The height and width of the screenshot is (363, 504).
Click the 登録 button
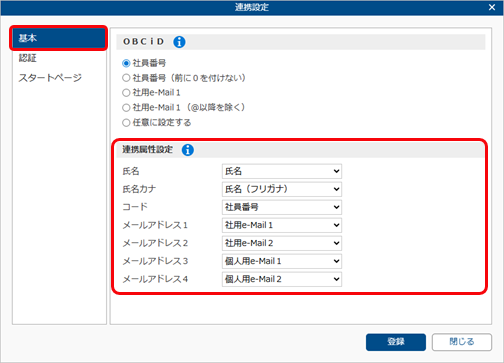tap(396, 342)
